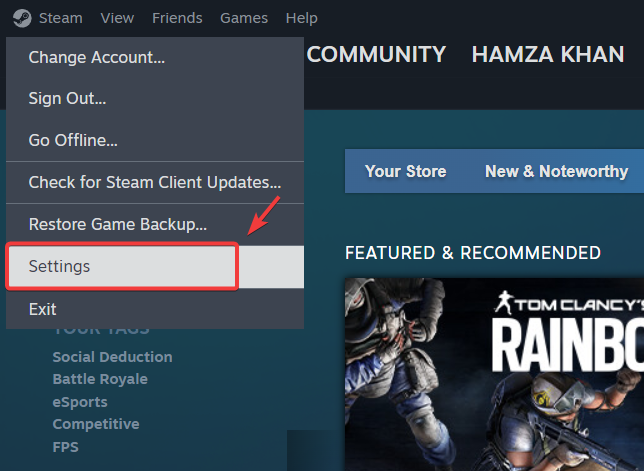Choose Restore Game Backup entry

tap(118, 225)
